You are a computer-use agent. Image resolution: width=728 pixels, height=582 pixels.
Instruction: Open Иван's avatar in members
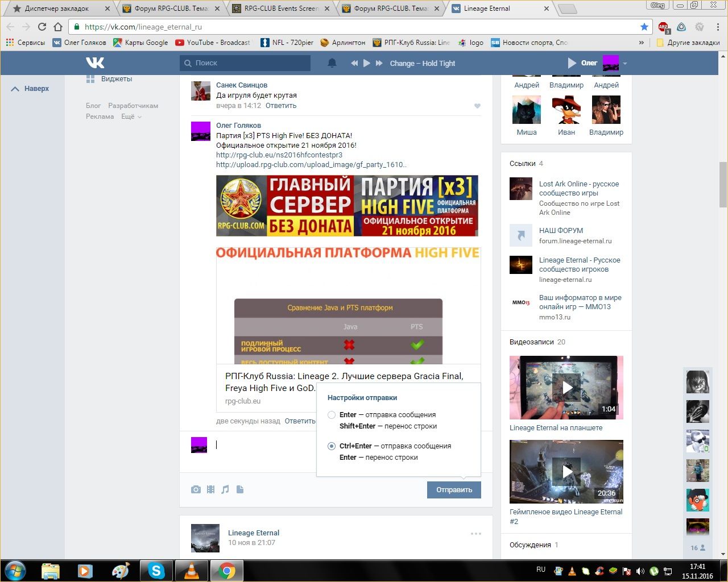tap(566, 110)
